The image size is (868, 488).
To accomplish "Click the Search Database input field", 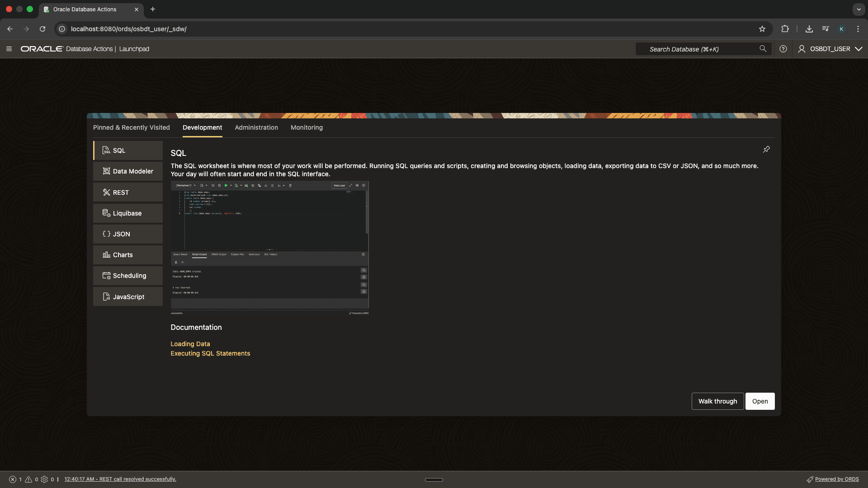I will pos(703,49).
